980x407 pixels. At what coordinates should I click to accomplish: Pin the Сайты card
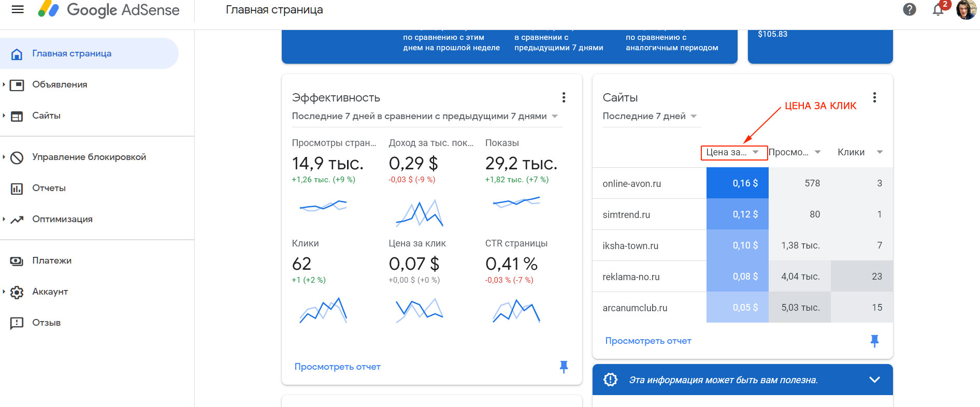tap(874, 341)
